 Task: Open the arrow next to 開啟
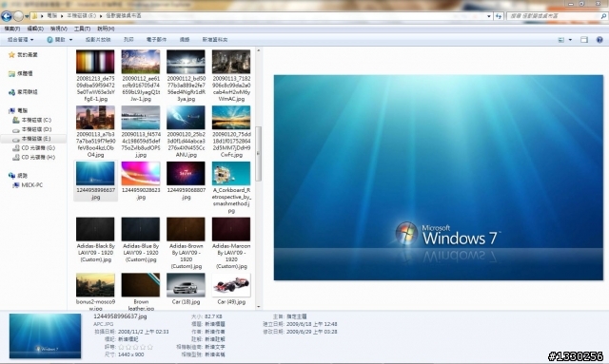(70, 40)
